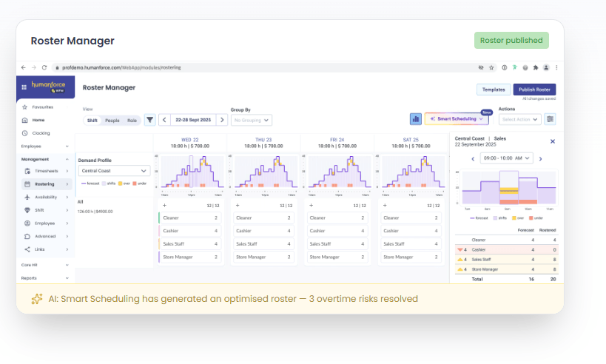Reload the page with the refresh icon
The height and width of the screenshot is (364, 606).
[x=44, y=67]
